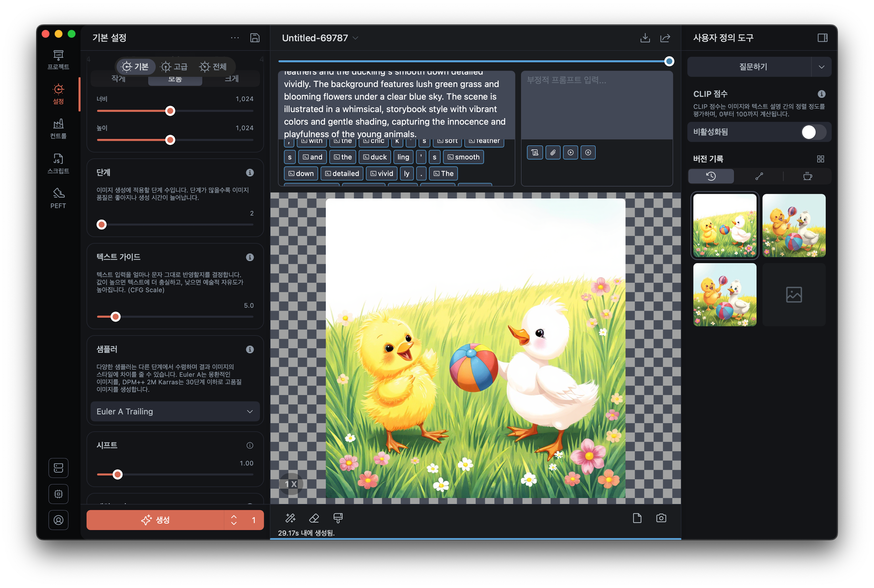Screen dimensions: 874x588
Task: Switch to the 고급 settings tab
Action: [174, 67]
